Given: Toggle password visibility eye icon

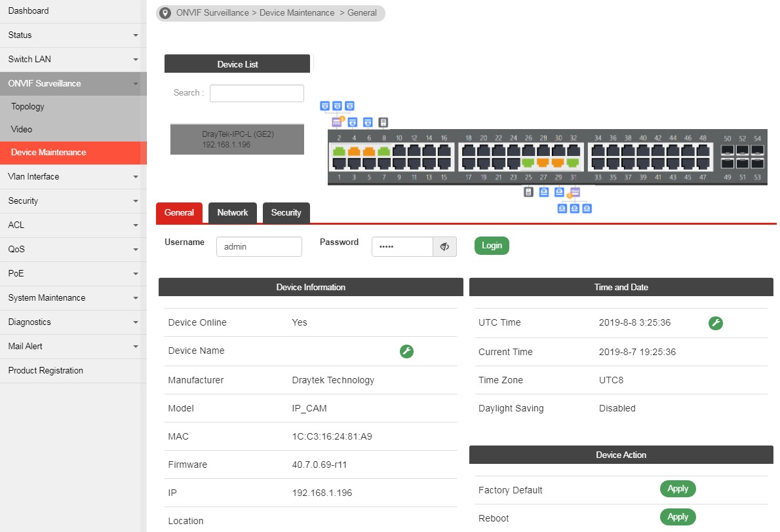Looking at the screenshot, I should coord(444,246).
